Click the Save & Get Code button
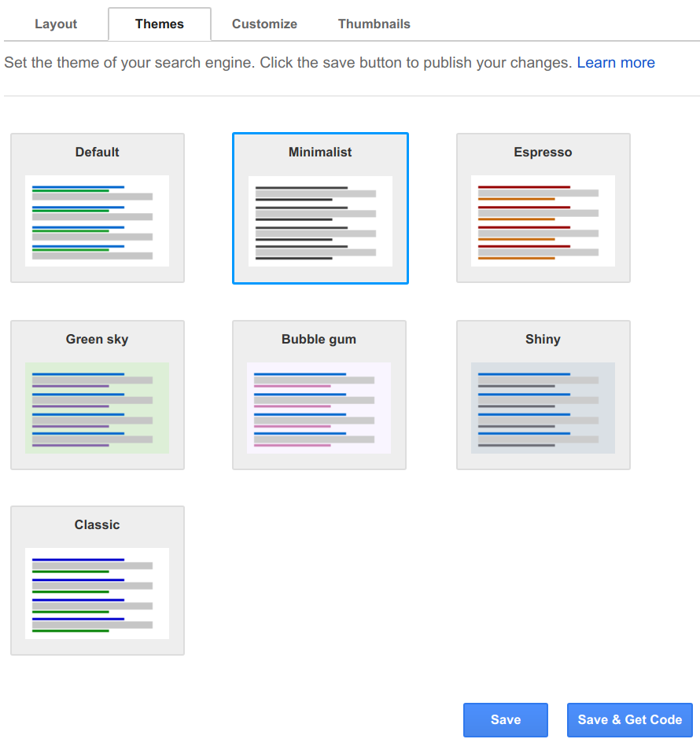700x750 pixels. 629,719
